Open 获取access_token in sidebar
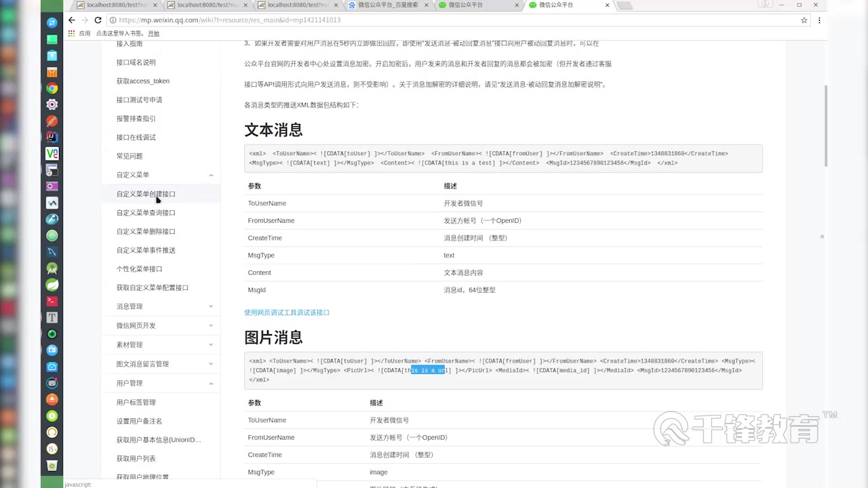Viewport: 868px width, 488px height. click(143, 81)
